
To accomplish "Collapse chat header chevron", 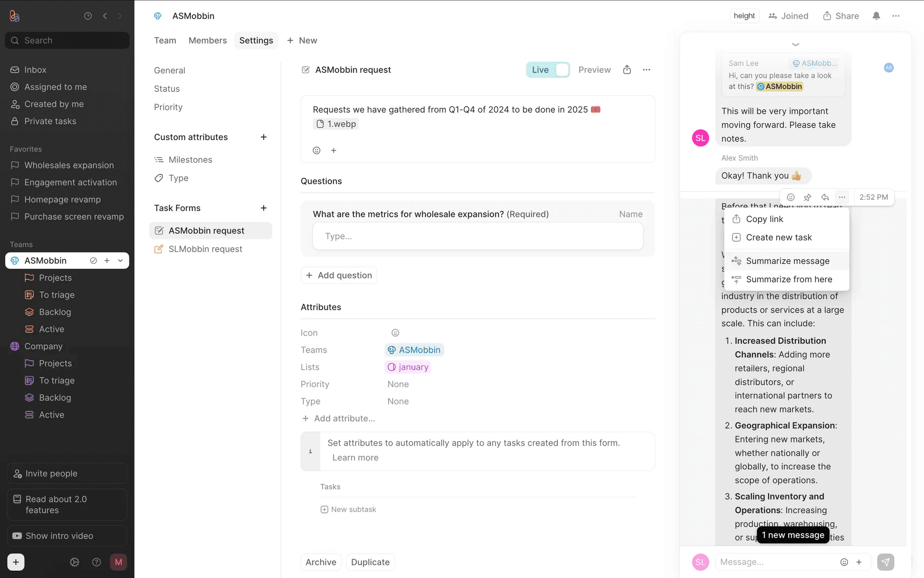I will coord(796,44).
